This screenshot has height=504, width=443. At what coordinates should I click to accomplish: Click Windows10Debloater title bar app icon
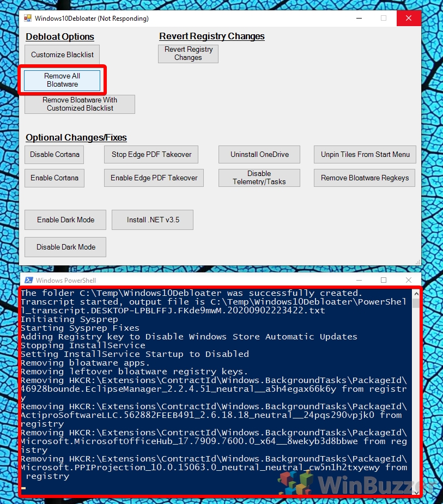click(28, 19)
